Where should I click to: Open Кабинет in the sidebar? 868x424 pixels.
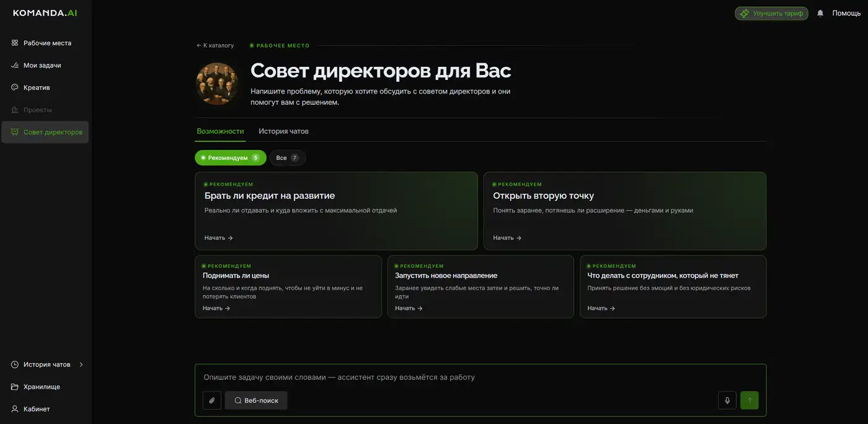45,409
